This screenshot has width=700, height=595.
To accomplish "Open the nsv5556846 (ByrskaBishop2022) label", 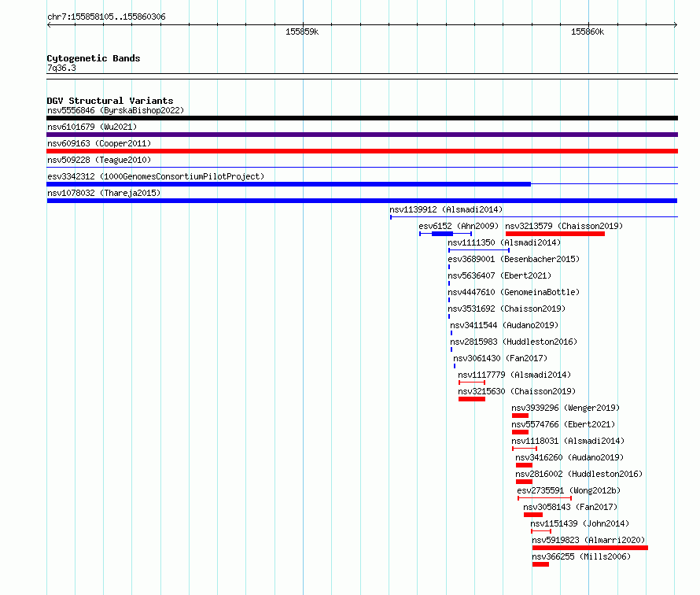I will point(116,110).
